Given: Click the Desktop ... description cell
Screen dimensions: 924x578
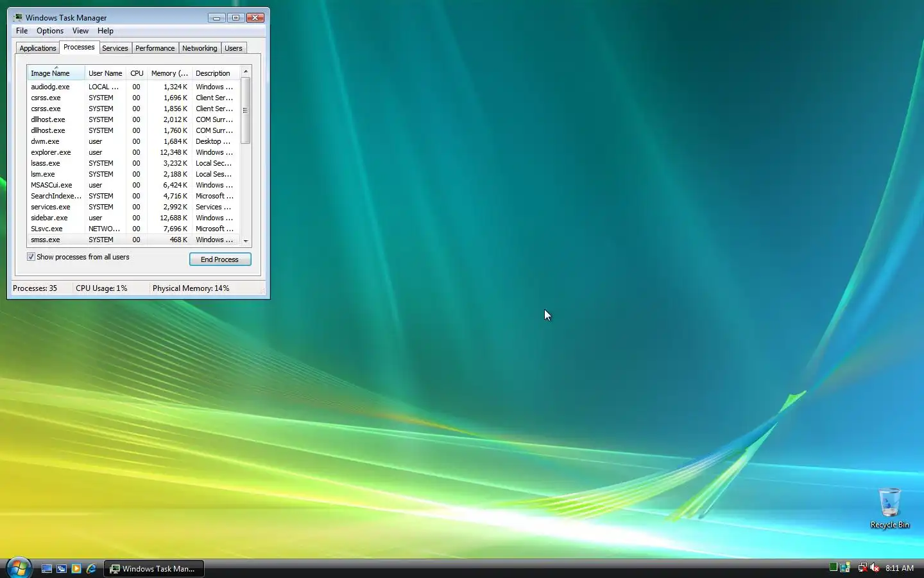Looking at the screenshot, I should (213, 141).
